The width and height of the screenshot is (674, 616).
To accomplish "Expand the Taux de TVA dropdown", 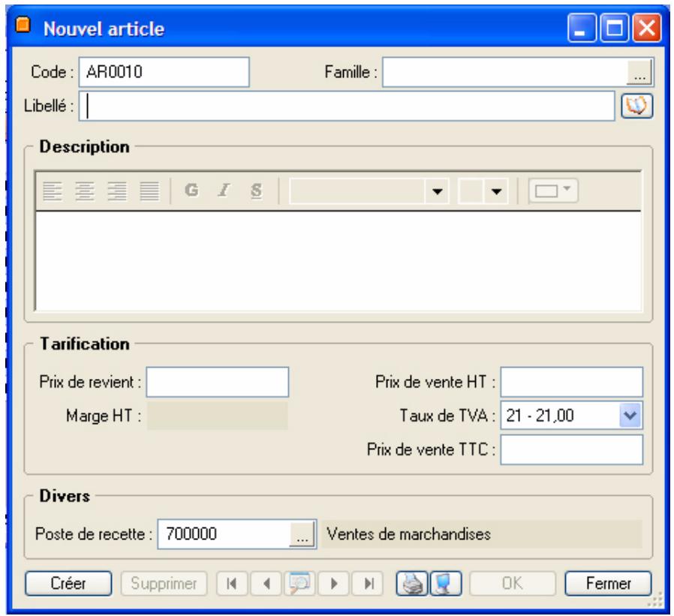I will click(x=630, y=416).
